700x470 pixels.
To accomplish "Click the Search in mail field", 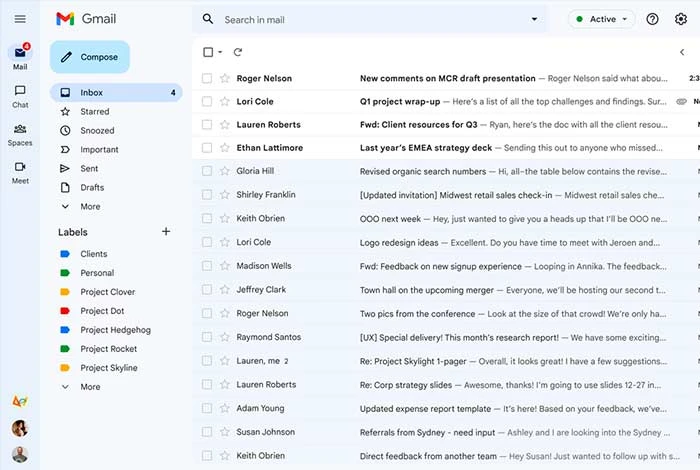I will click(x=370, y=19).
